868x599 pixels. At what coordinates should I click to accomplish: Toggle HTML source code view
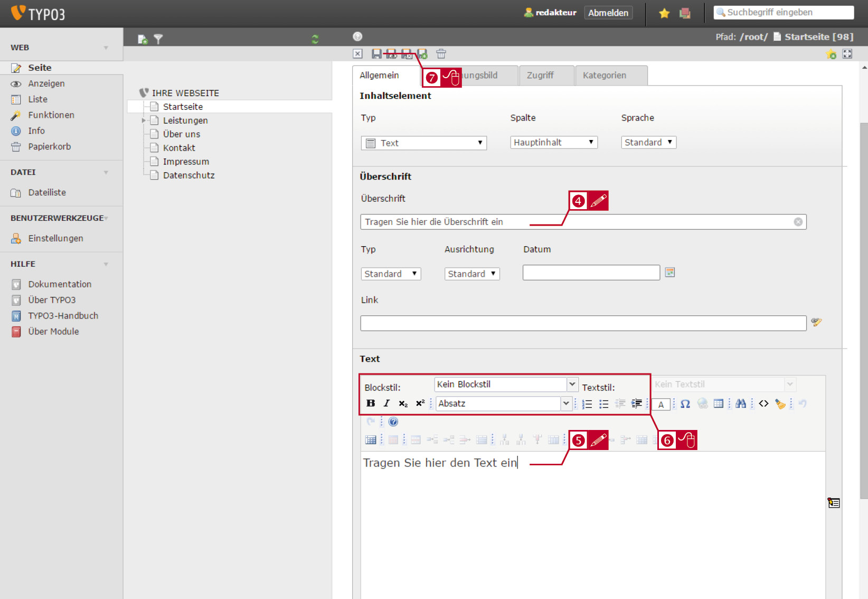[x=763, y=404]
